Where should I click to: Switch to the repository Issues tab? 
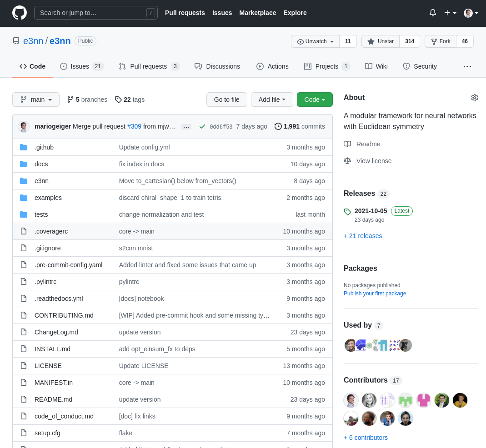coord(81,66)
